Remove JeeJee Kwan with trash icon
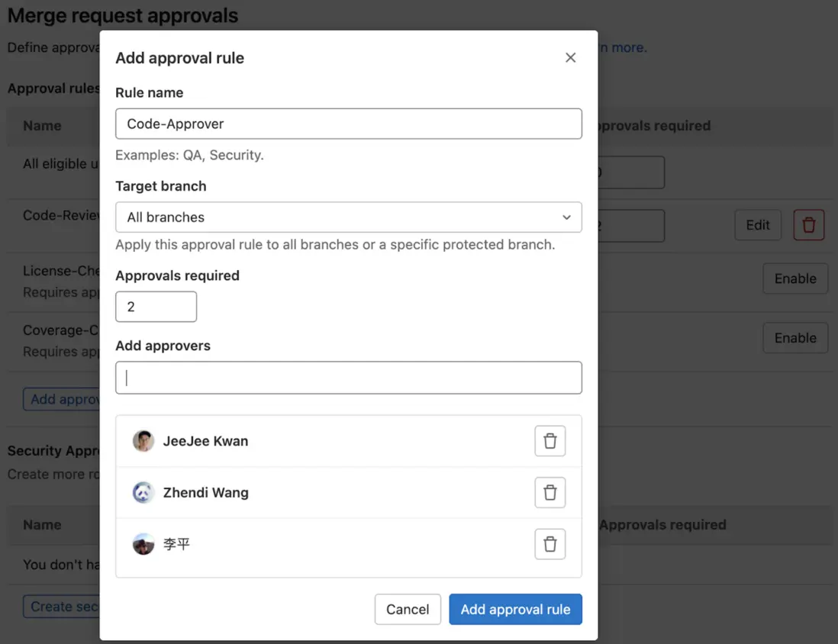The width and height of the screenshot is (838, 644). coord(550,441)
